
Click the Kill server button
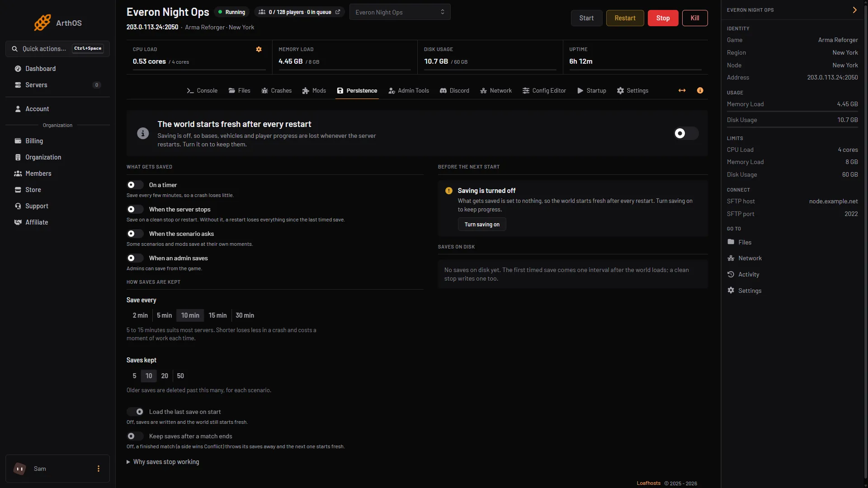695,18
